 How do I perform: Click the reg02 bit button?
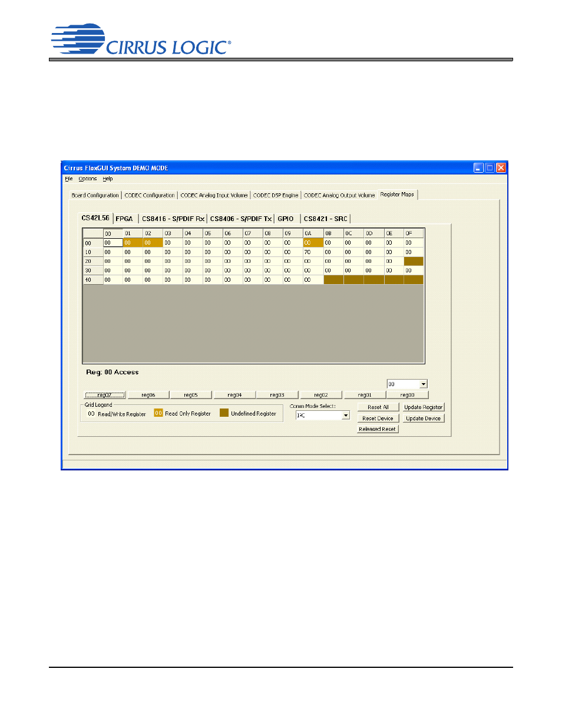pos(321,395)
